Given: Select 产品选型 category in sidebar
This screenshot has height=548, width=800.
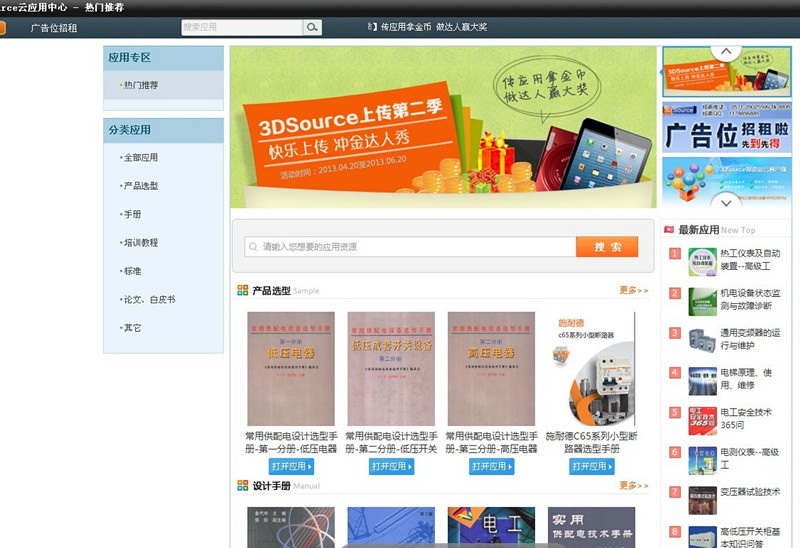Looking at the screenshot, I should [x=141, y=186].
